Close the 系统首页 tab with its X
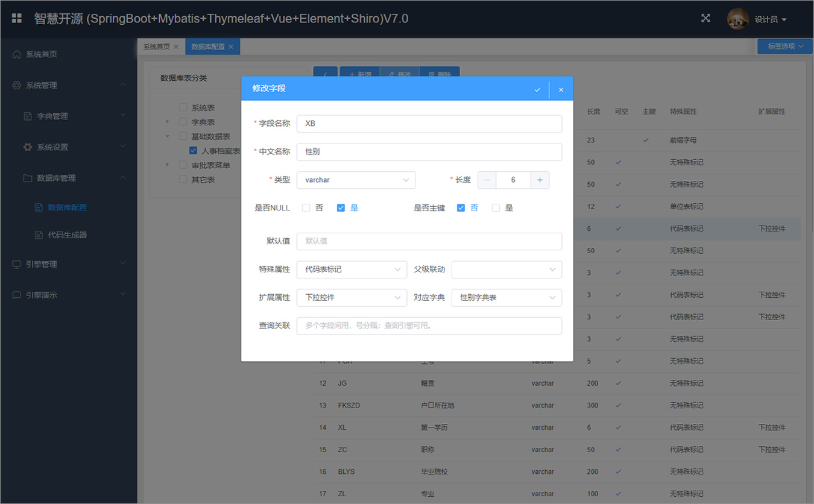The image size is (814, 504). (x=176, y=46)
